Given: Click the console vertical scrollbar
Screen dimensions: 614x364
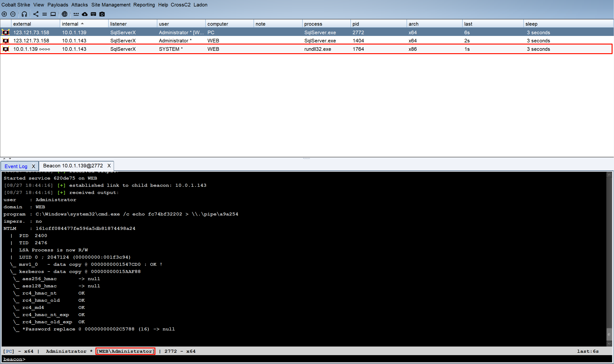Looking at the screenshot, I should click(609, 257).
